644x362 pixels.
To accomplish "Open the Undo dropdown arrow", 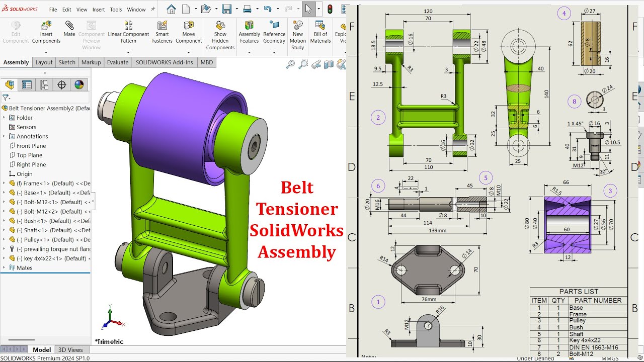I will tap(277, 9).
